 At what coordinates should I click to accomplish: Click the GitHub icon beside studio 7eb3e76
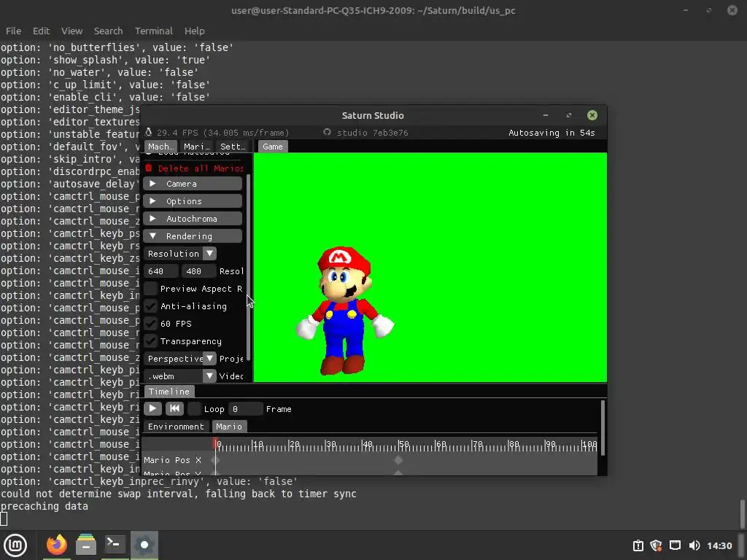327,133
